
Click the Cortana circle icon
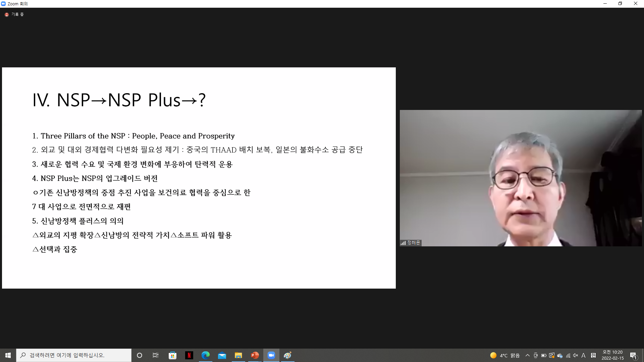click(x=140, y=355)
